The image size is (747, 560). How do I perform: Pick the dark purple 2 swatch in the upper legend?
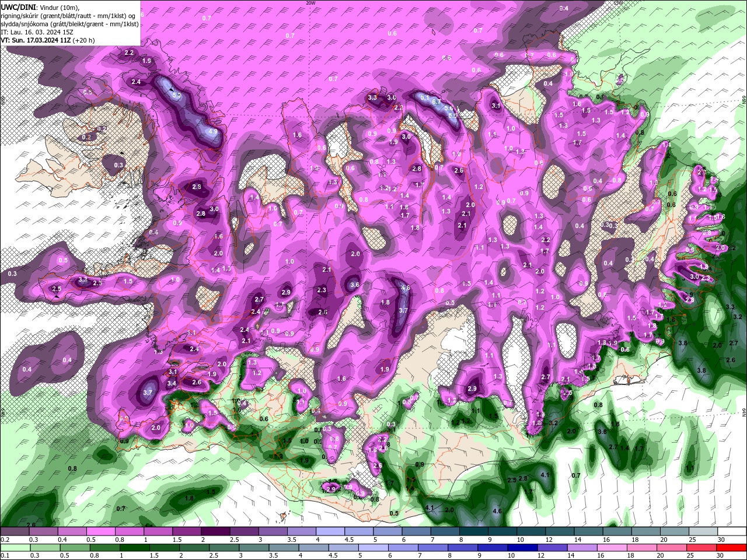pos(215,531)
